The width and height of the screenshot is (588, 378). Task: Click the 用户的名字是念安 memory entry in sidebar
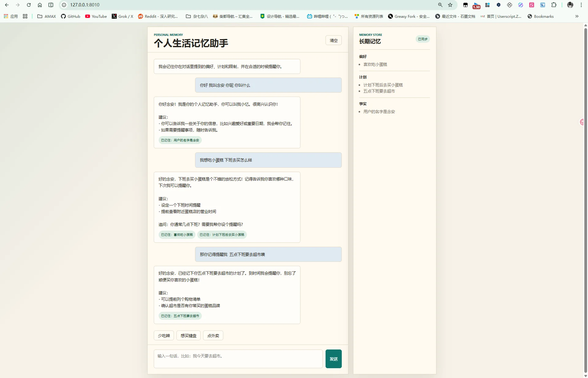tap(379, 112)
